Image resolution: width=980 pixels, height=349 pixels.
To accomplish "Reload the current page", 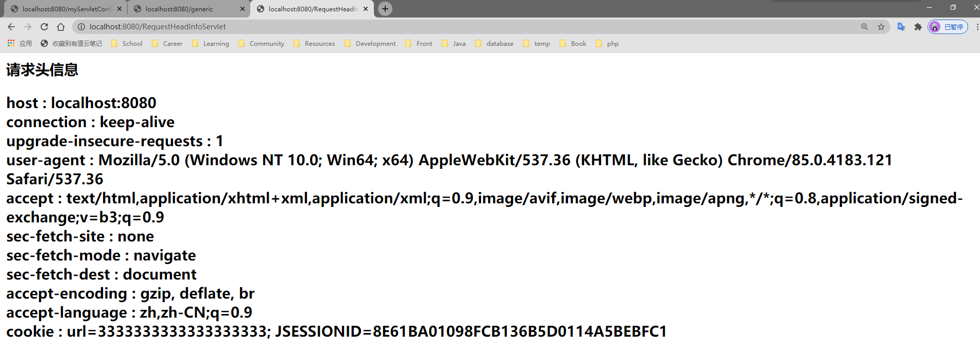I will 44,27.
